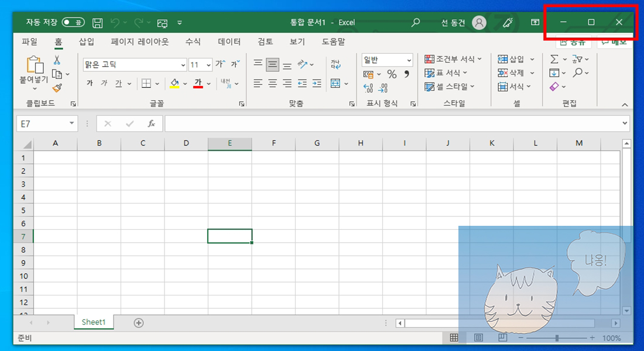This screenshot has height=351, width=644.
Task: Open the 보기 tab
Action: (297, 42)
